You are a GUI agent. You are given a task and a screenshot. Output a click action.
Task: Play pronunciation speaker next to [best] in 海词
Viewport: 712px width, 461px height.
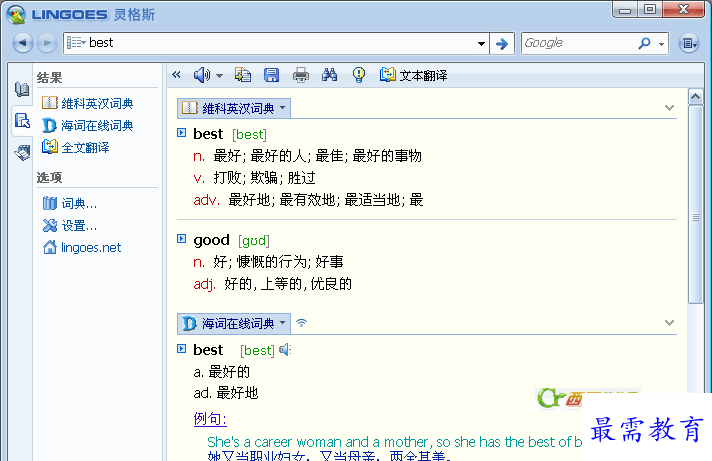285,349
